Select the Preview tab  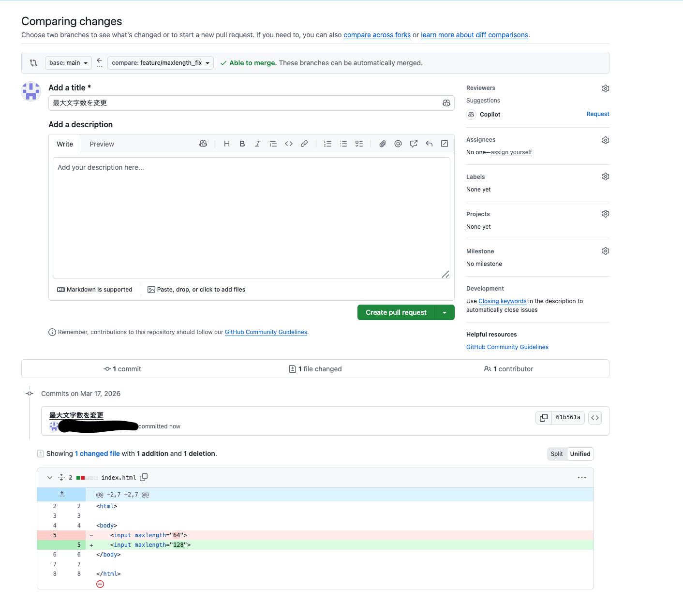102,144
